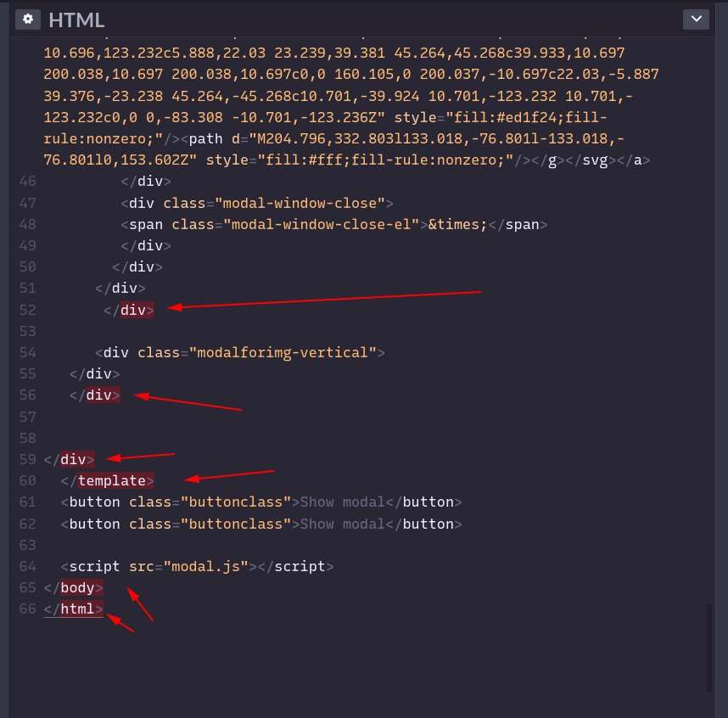Click highlighted closing div on line 56
728x718 pixels.
[95, 395]
